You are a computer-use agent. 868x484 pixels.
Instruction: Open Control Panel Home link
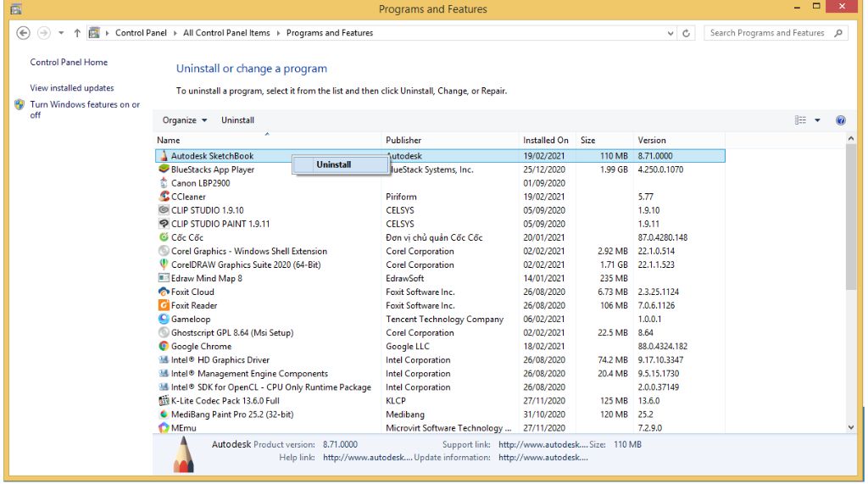click(69, 62)
